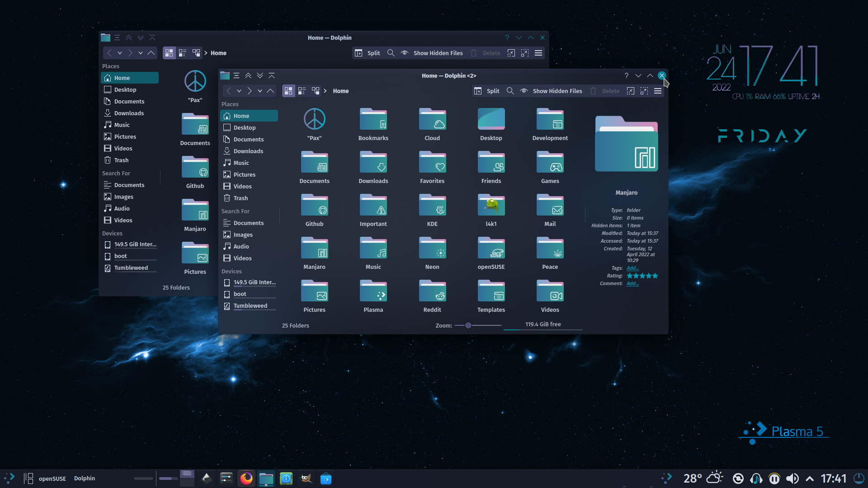
Task: Open Trash in Dolphin <2> Places panel
Action: click(x=249, y=198)
